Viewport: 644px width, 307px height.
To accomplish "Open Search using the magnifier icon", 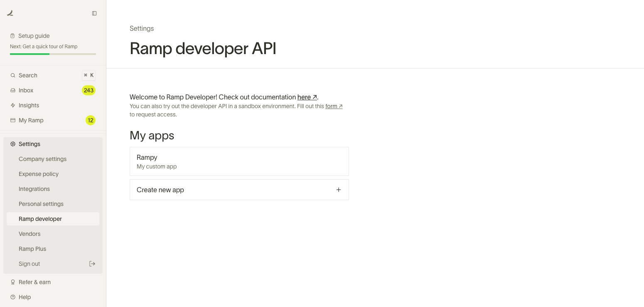I will 12,75.
